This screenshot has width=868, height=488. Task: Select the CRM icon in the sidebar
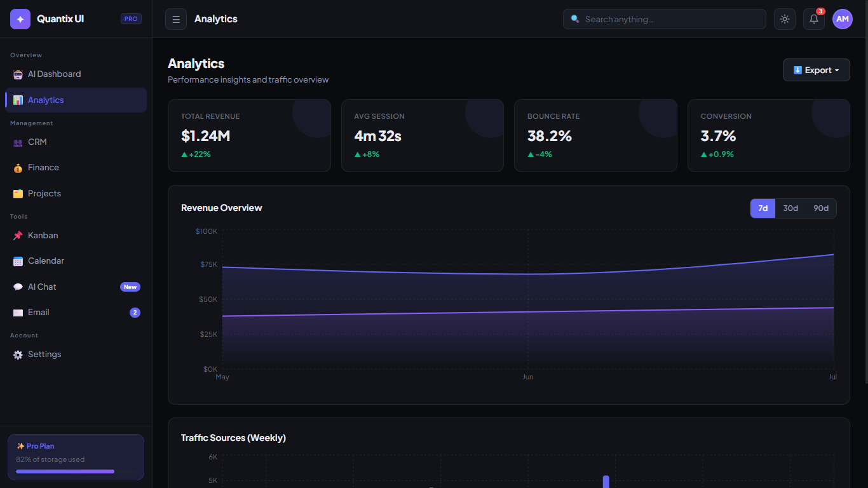click(18, 142)
